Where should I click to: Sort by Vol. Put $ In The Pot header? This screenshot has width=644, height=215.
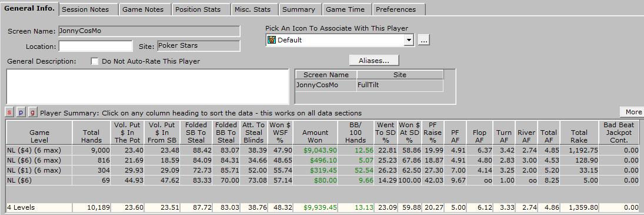(127, 133)
